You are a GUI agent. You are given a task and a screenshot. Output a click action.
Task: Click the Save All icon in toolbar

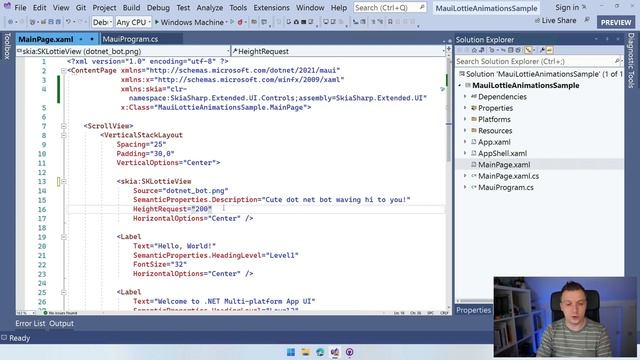click(58, 22)
